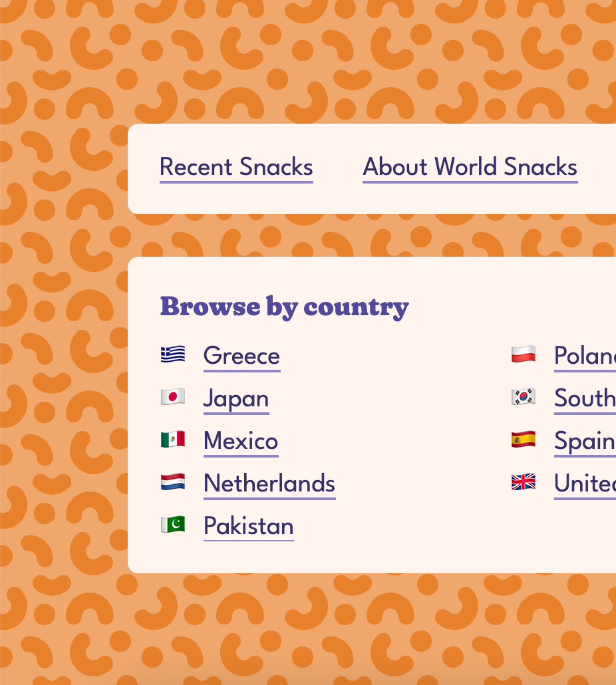Image resolution: width=616 pixels, height=685 pixels.
Task: Click the United Kingdom flag icon
Action: pos(524,482)
